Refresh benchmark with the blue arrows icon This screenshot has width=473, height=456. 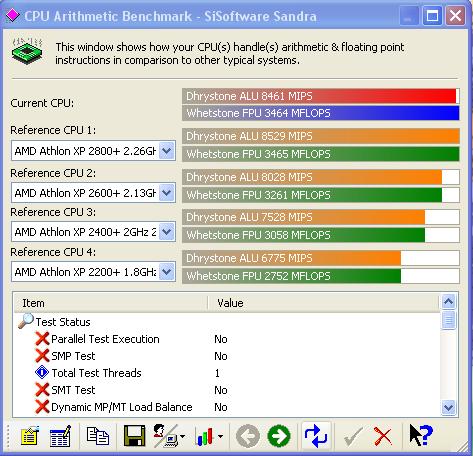316,436
